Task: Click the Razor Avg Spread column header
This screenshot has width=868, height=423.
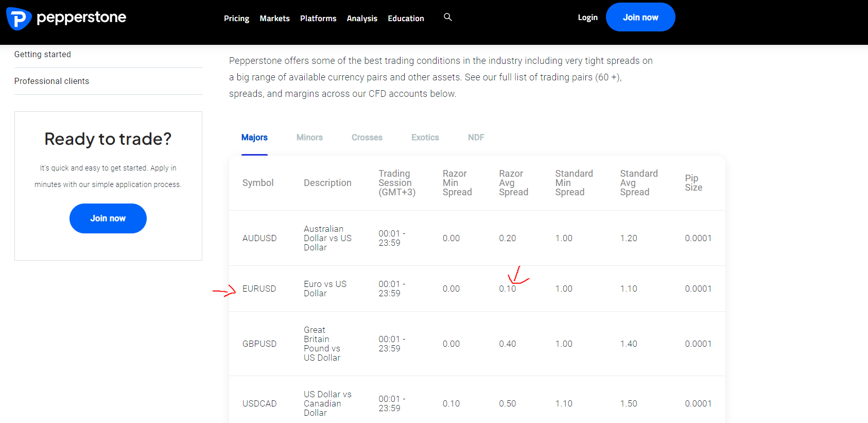Action: pyautogui.click(x=513, y=183)
